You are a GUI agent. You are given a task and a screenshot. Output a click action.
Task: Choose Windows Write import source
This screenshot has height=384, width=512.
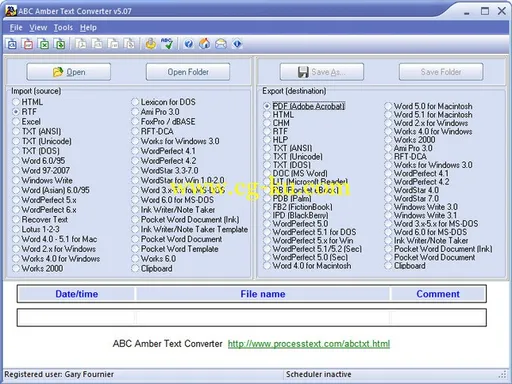click(x=42, y=180)
